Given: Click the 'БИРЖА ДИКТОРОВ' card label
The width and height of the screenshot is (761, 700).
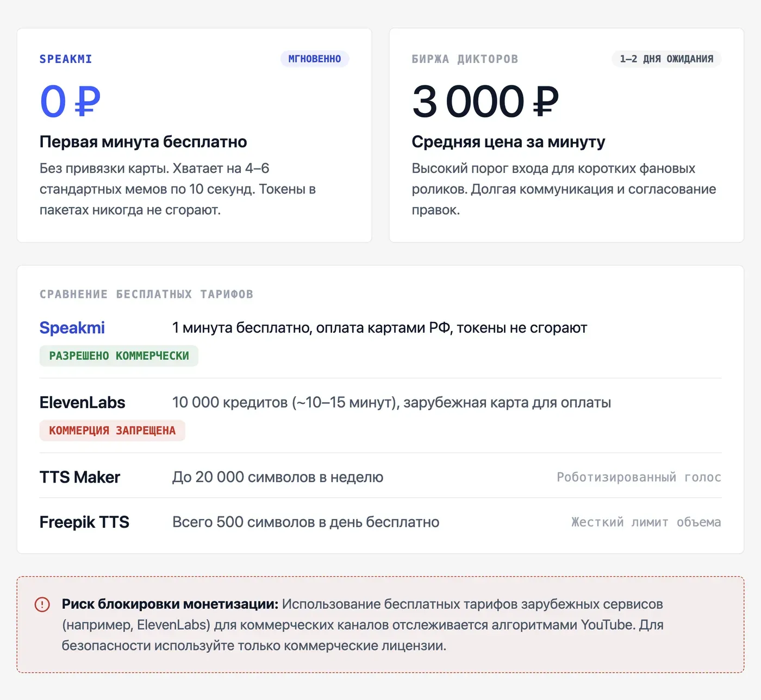Looking at the screenshot, I should [x=465, y=59].
